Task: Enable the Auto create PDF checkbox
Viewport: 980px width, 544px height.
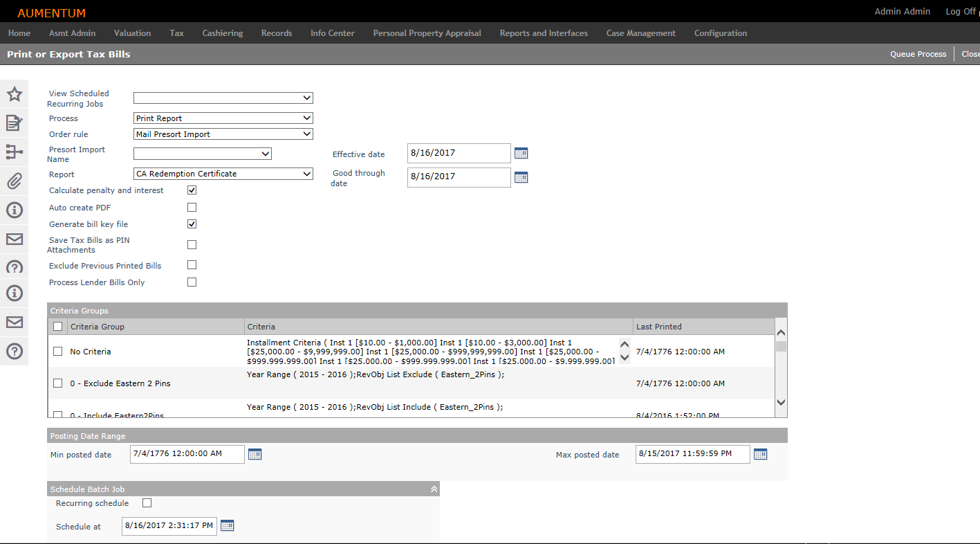Action: [192, 208]
